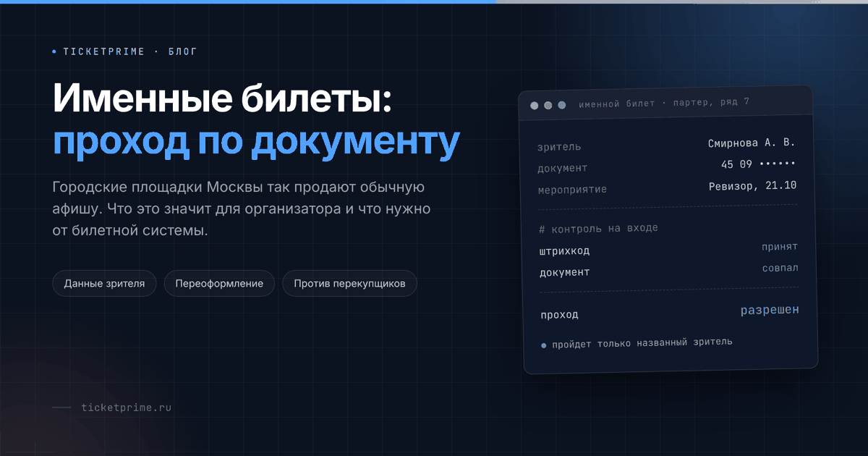Click blue headline 'проход по документу'
The height and width of the screenshot is (456, 868).
[256, 141]
